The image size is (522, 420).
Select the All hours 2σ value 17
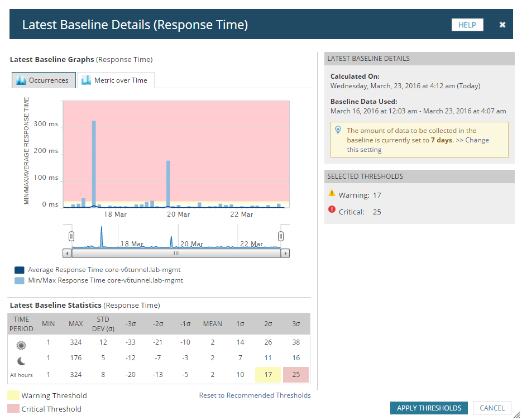coord(268,375)
